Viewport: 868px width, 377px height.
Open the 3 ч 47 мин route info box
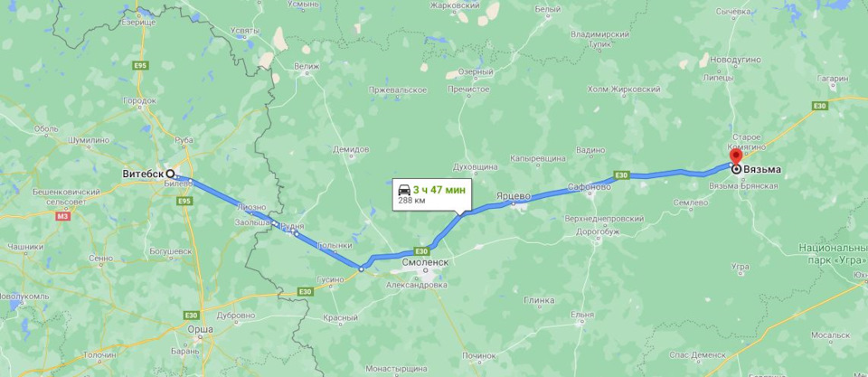(x=432, y=194)
